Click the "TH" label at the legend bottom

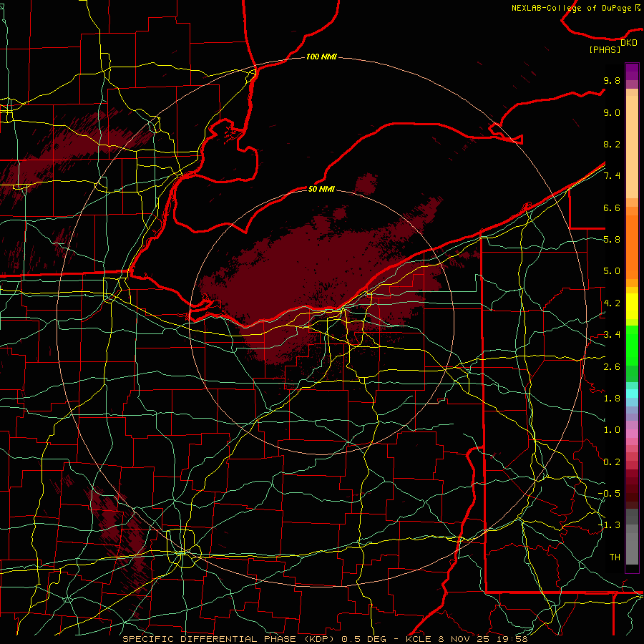pos(615,557)
